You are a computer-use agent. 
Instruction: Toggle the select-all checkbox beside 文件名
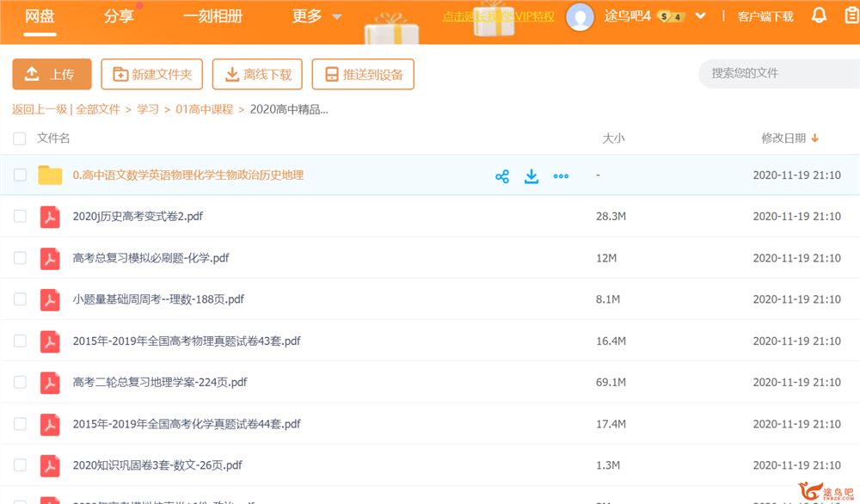20,138
